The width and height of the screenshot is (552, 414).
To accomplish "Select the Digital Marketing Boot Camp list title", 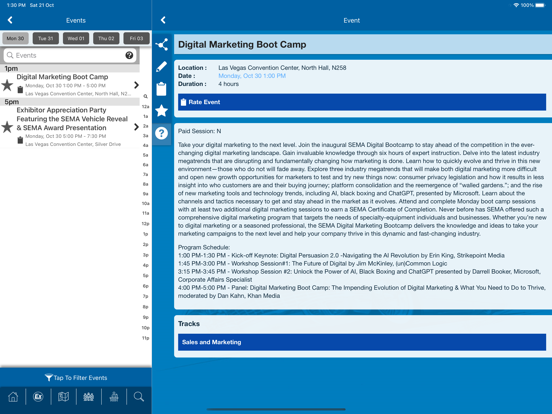I will pos(62,77).
